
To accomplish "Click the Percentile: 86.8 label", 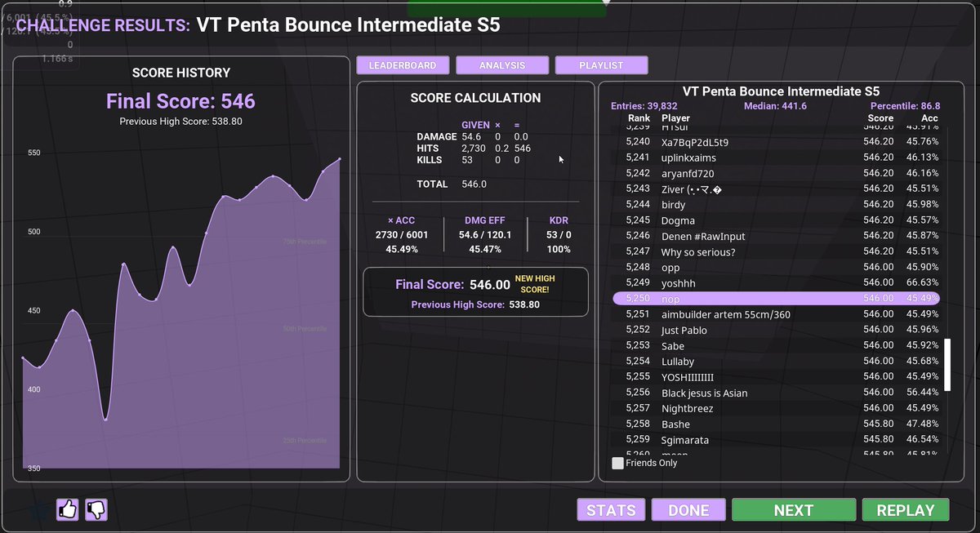I will pos(906,106).
